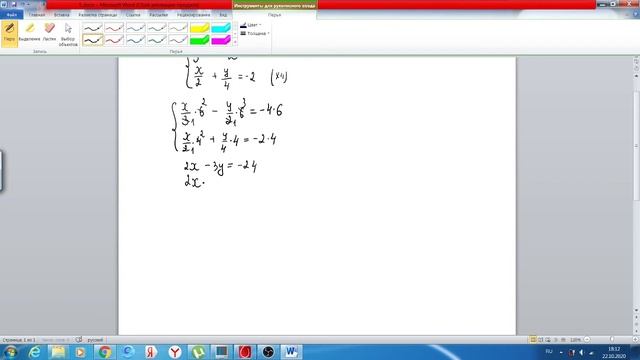Screen dimensions: 640x360
Task: Select the Ластик eraser tool
Action: click(x=49, y=34)
